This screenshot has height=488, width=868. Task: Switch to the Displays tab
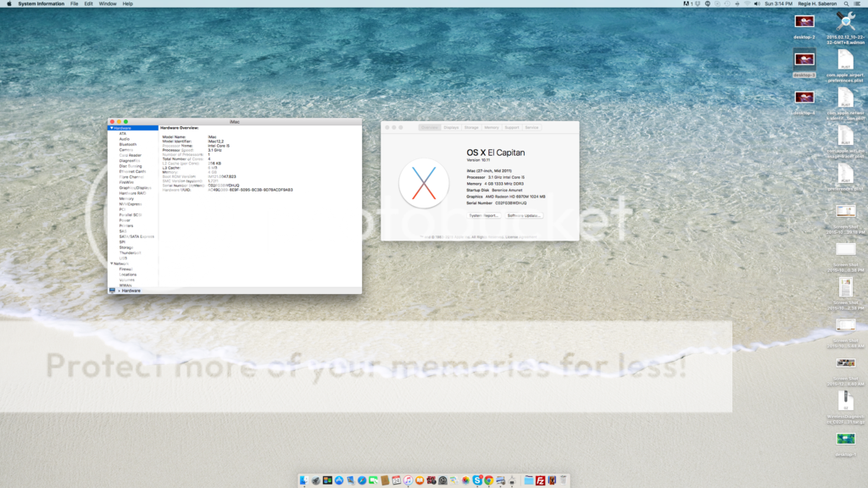click(x=451, y=127)
